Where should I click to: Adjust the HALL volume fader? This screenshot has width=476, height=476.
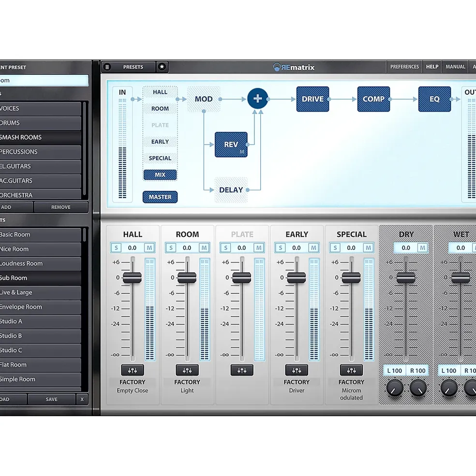pyautogui.click(x=132, y=277)
